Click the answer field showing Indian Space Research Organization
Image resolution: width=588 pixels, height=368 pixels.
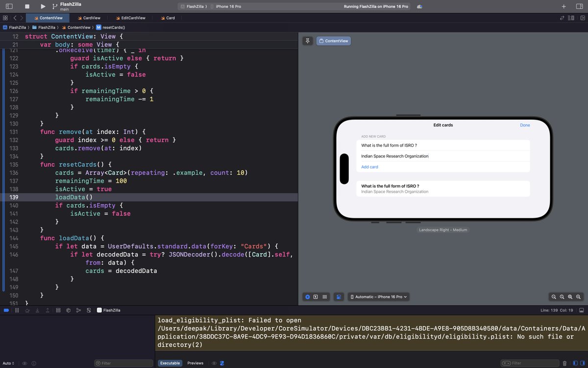point(443,156)
